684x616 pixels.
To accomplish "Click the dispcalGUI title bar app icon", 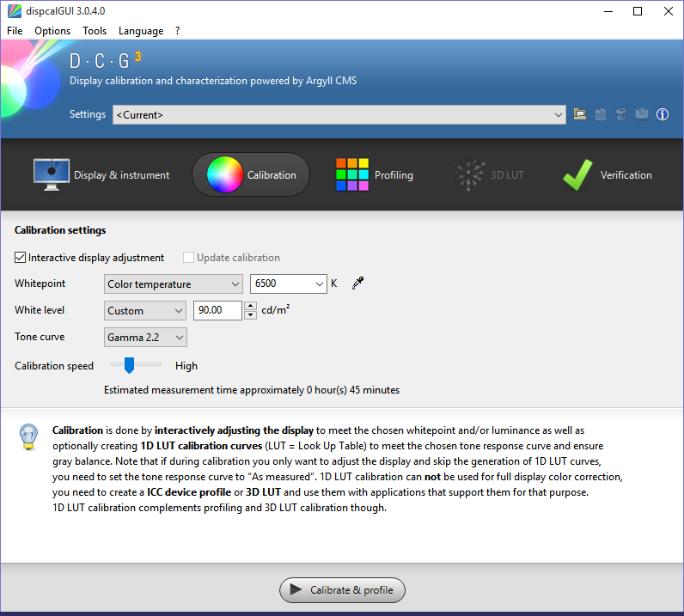I will pyautogui.click(x=15, y=11).
